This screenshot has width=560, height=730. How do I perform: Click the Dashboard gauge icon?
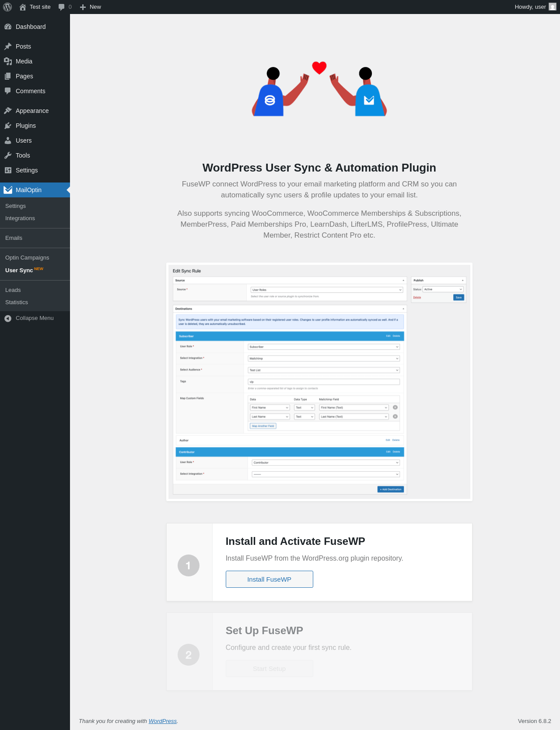tap(8, 27)
